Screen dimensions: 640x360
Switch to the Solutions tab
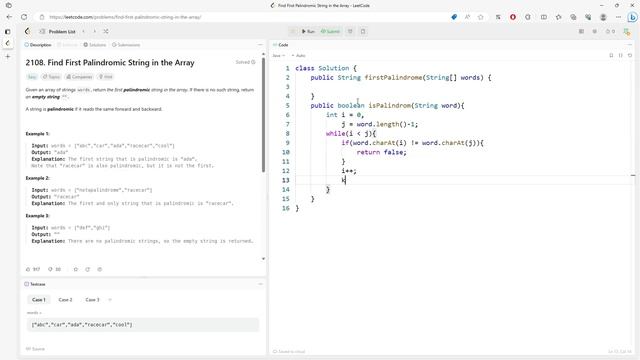click(x=95, y=45)
